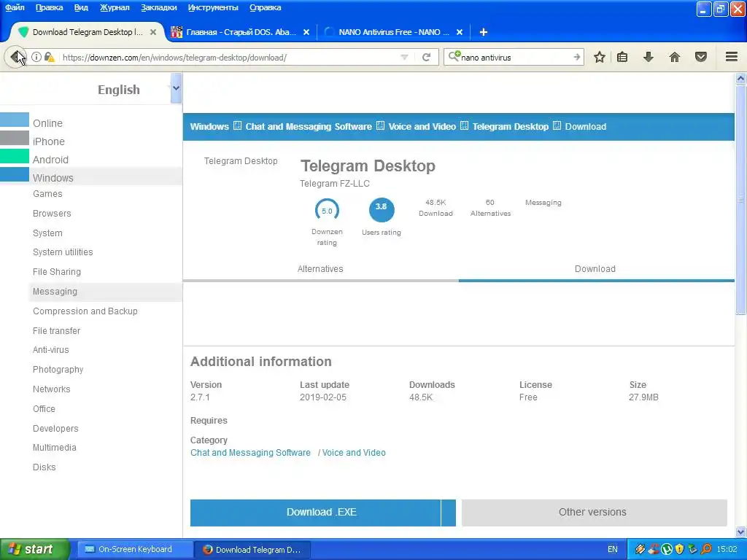Open site information icon in address bar

[x=36, y=57]
